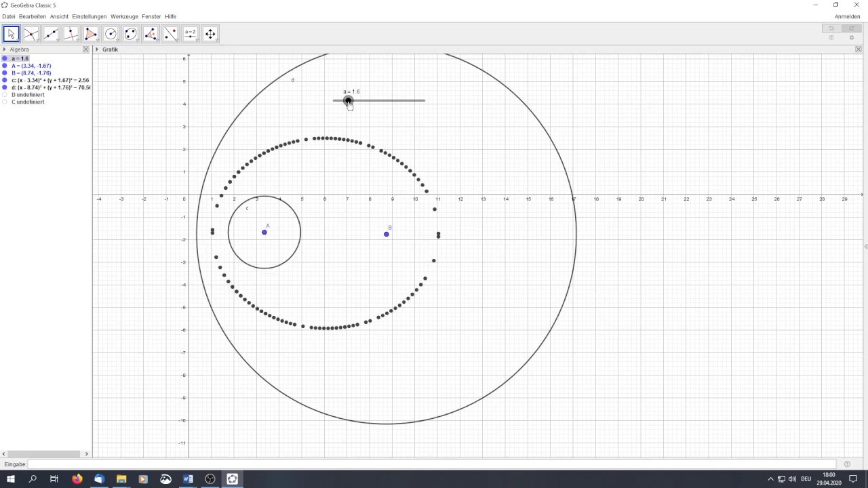This screenshot has height=488, width=868.
Task: Select the Move (arrow) tool
Action: pos(11,34)
